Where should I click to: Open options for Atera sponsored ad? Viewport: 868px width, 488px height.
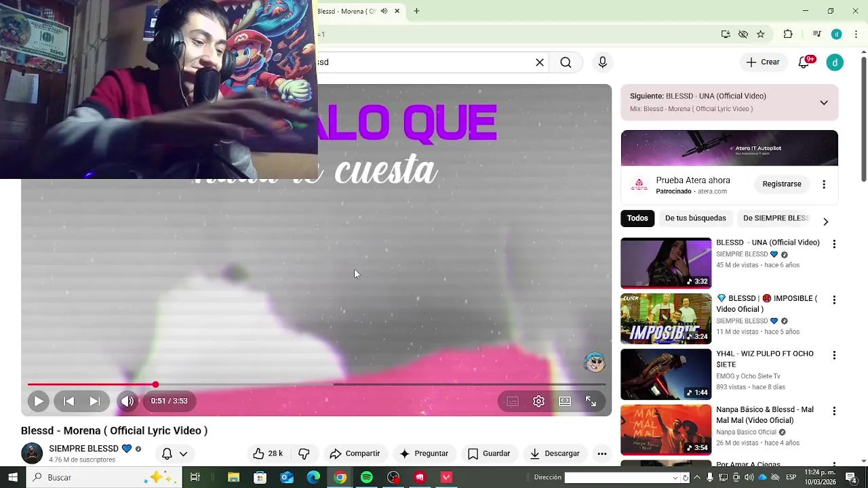point(824,184)
